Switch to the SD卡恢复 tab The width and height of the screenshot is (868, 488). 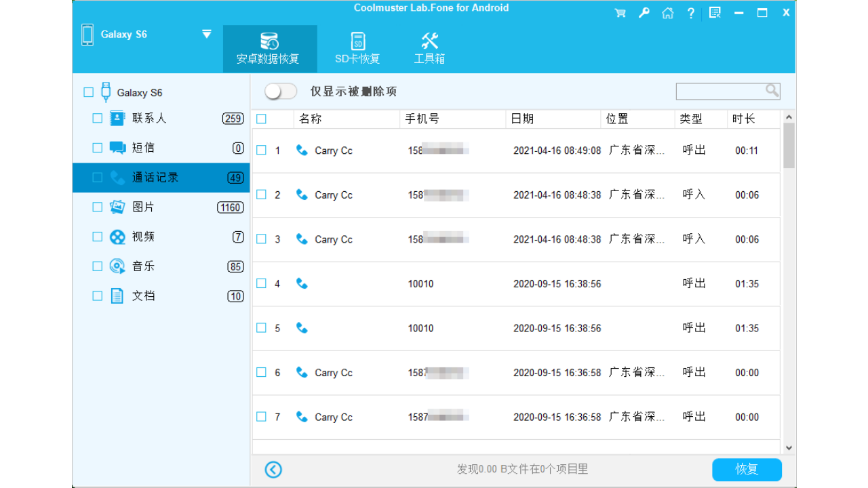tap(357, 47)
